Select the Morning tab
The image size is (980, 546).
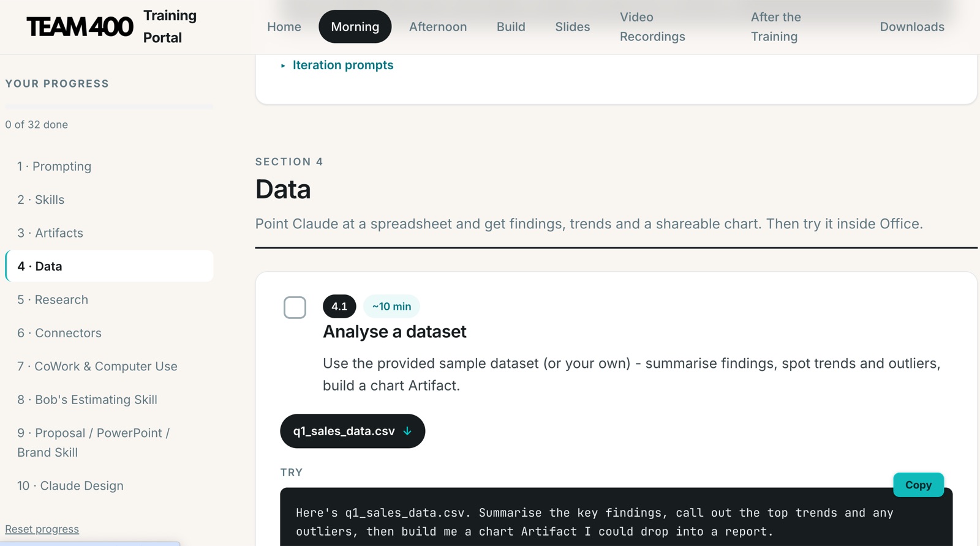tap(355, 27)
